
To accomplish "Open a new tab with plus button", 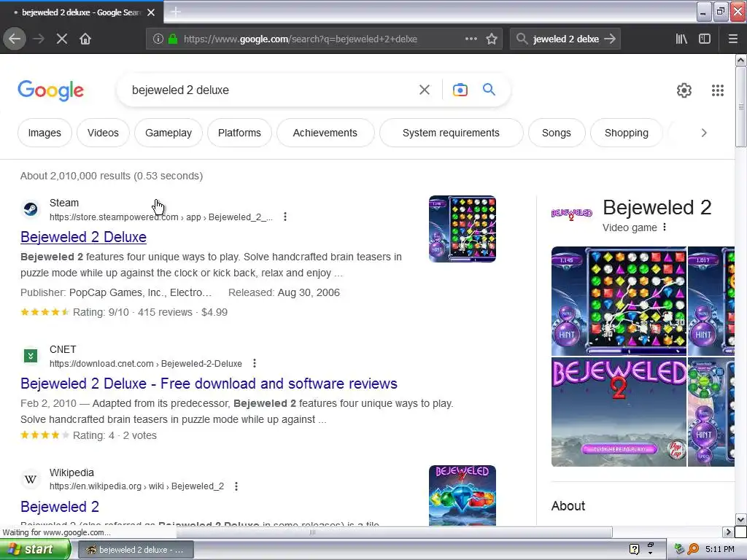I will coord(175,12).
